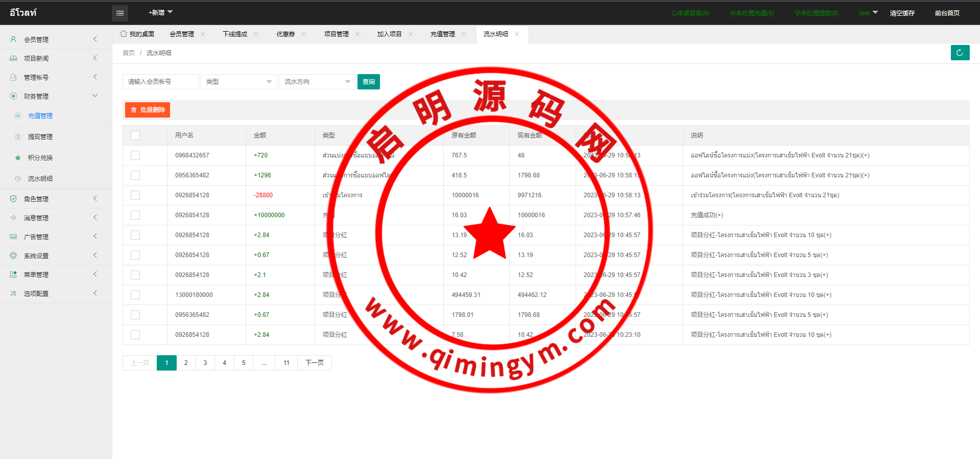Click the 查询 search button
Viewport: 980px width, 459px height.
pyautogui.click(x=368, y=82)
